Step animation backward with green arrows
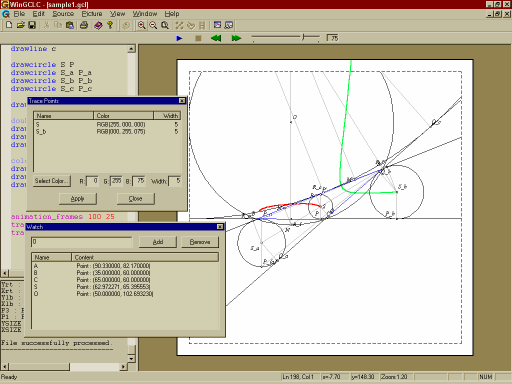The image size is (512, 384). (x=216, y=38)
